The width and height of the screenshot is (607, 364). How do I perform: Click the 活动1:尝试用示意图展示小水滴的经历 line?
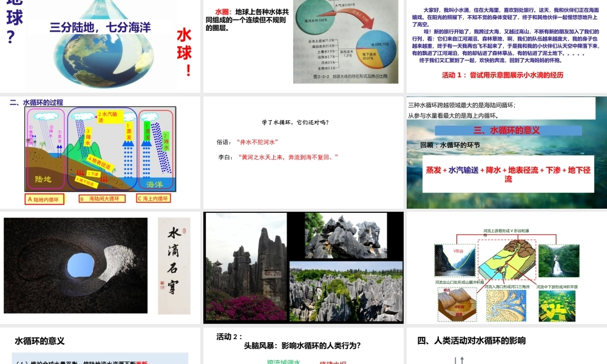[503, 75]
